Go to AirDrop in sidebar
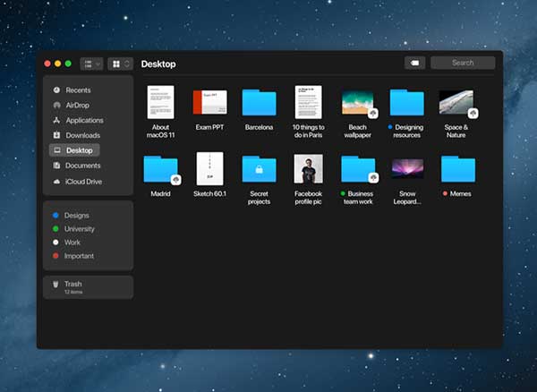537x392 pixels. [77, 105]
